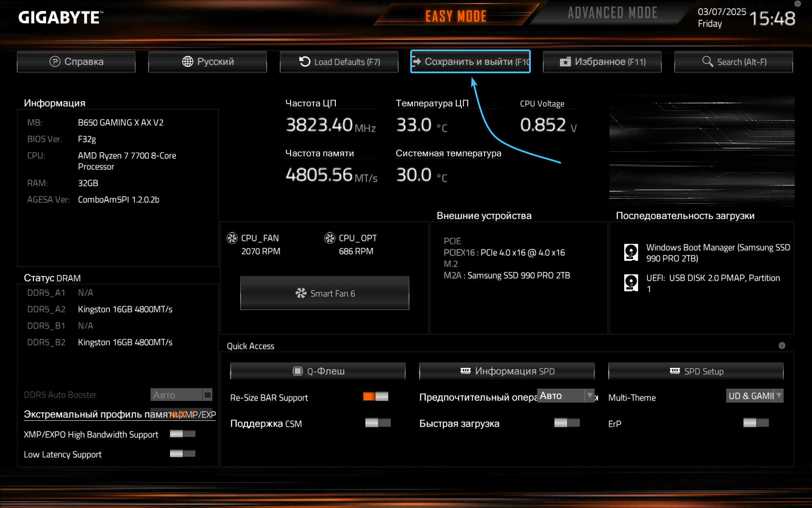
Task: Toggle Поддержка CSM switch
Action: [x=378, y=423]
